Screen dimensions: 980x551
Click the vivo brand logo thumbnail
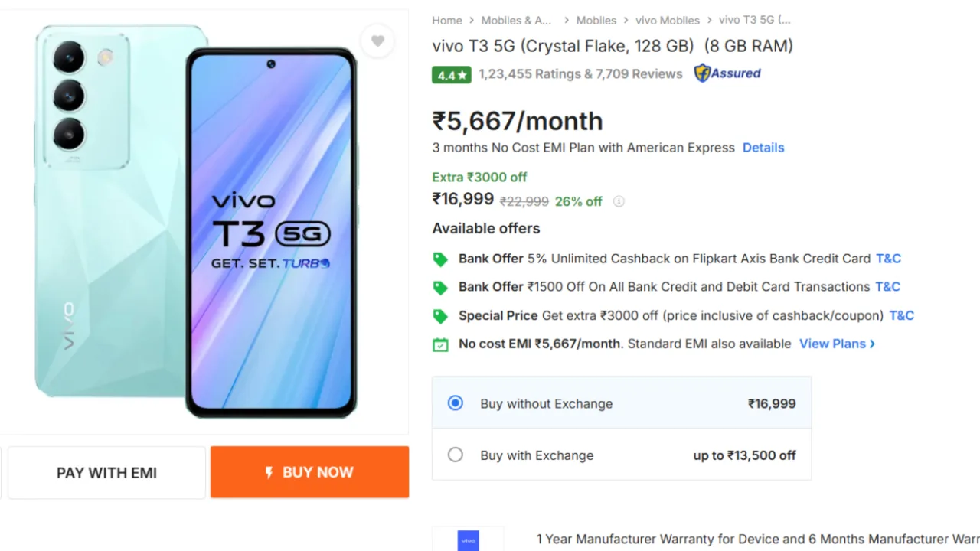click(x=468, y=540)
